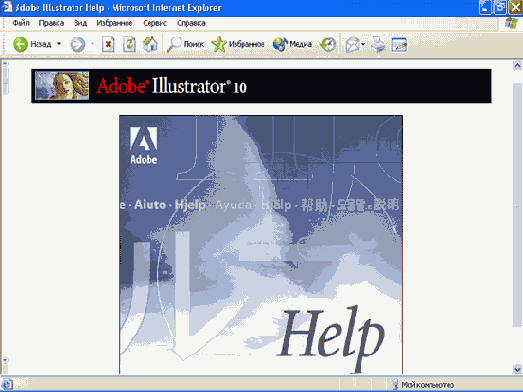Refresh the page using the toolbar icon
The height and width of the screenshot is (392, 523).
[x=129, y=44]
